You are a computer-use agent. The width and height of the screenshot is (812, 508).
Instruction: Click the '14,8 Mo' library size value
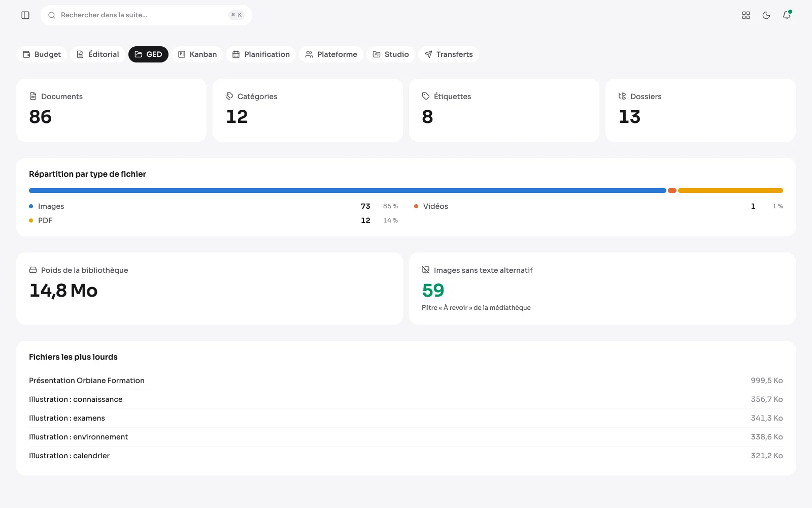[x=63, y=291]
